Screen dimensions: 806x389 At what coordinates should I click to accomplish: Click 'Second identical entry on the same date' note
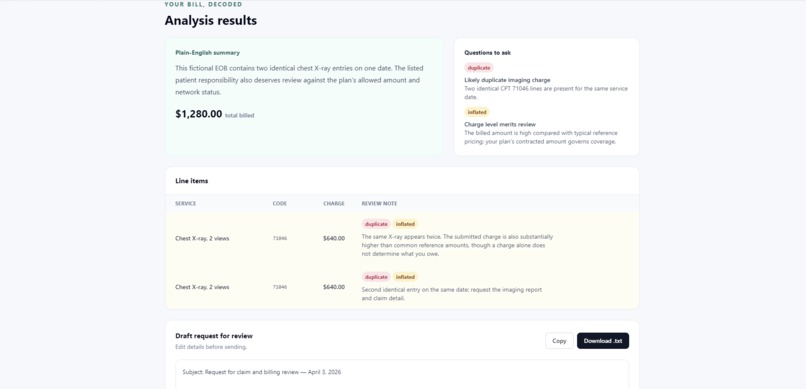[x=452, y=294]
